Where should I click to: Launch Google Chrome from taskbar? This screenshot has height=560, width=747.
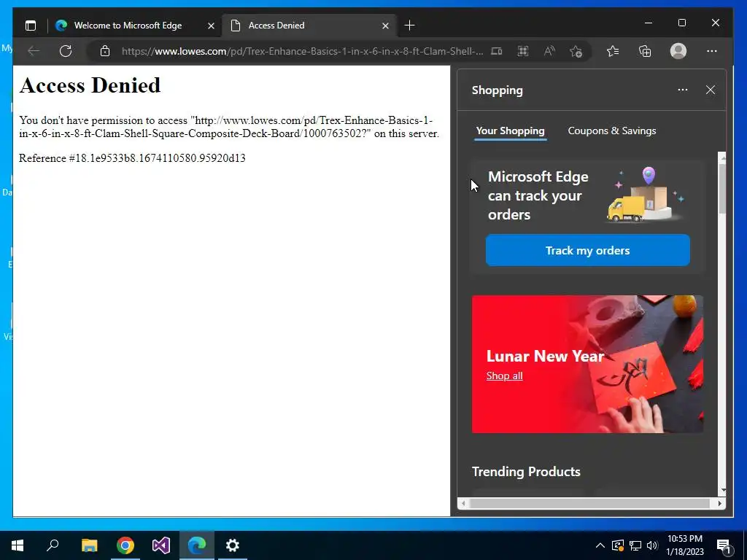125,545
